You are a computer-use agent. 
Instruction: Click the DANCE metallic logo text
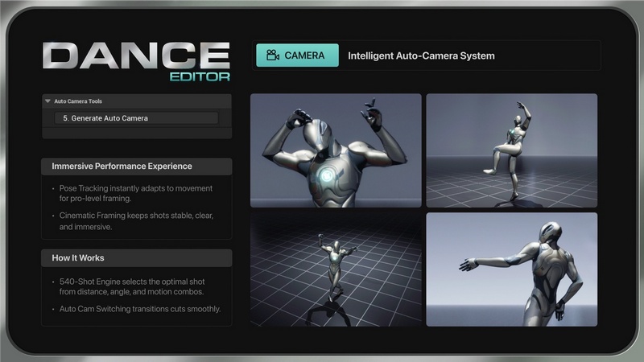(136, 56)
